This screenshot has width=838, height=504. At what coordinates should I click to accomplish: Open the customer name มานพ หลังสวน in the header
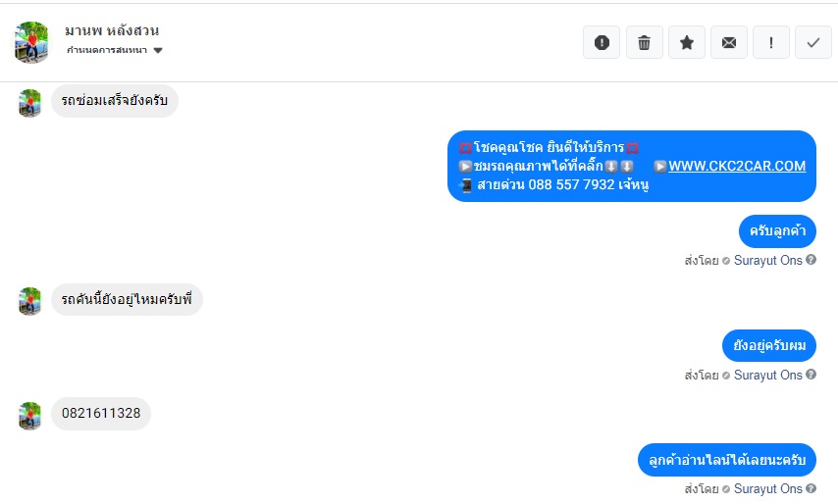[x=112, y=30]
